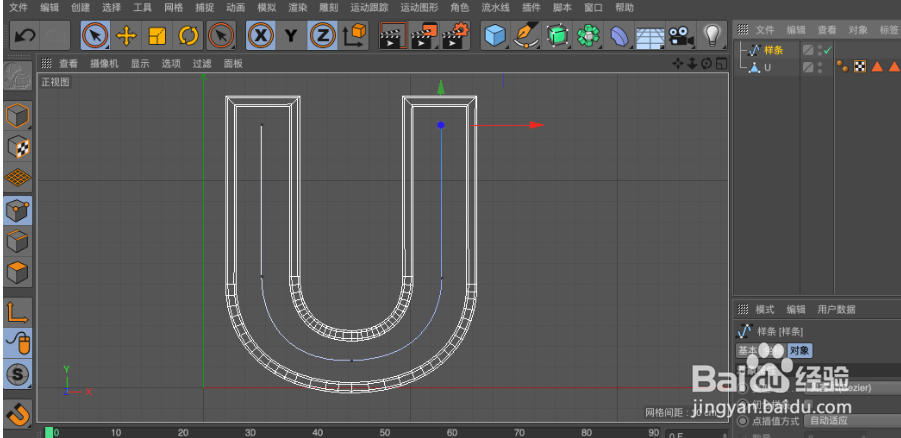Click the Phong tag orange dots on U
Screen dimensions: 901x438
(x=843, y=67)
